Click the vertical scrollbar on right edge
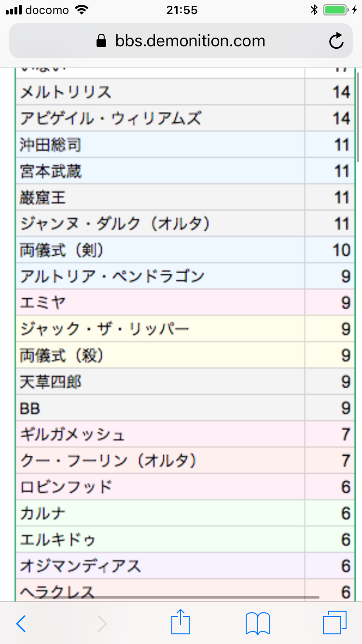Screen dimensions: 362x644 (358, 116)
